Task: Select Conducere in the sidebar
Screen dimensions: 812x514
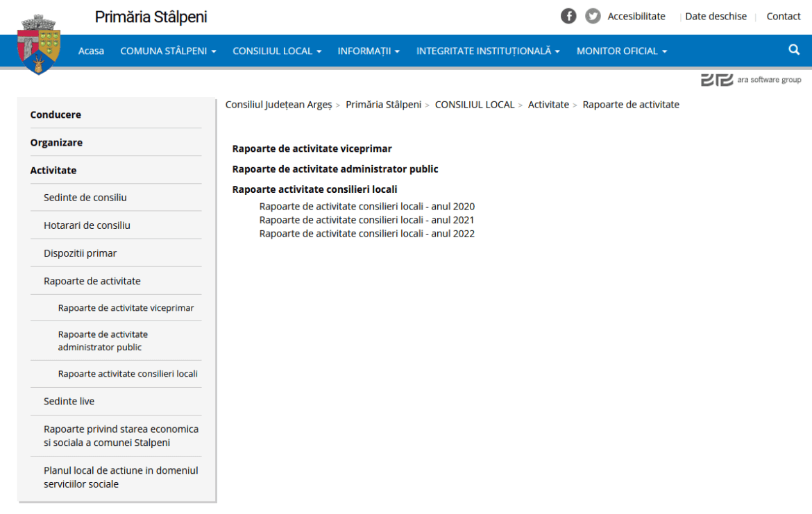Action: (56, 114)
